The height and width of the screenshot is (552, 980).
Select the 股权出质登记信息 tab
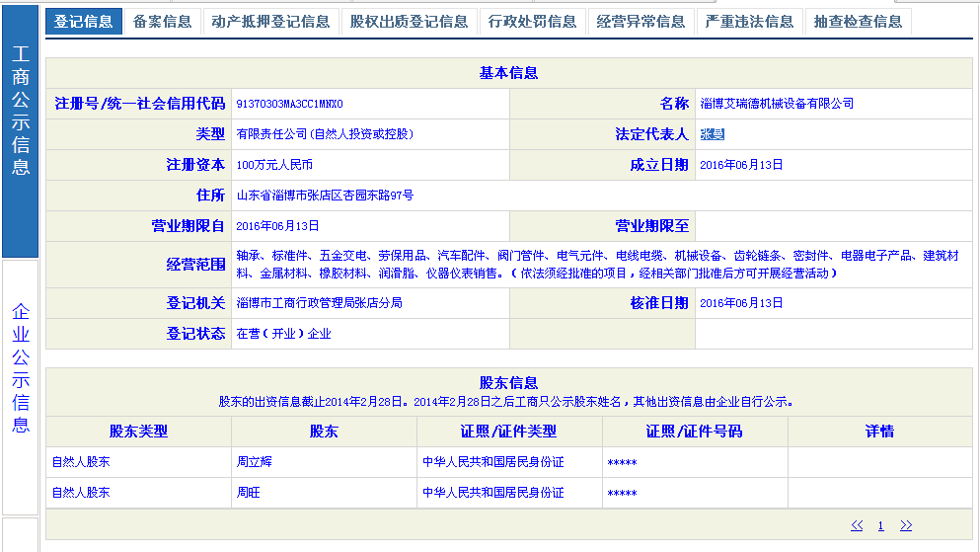coord(409,21)
